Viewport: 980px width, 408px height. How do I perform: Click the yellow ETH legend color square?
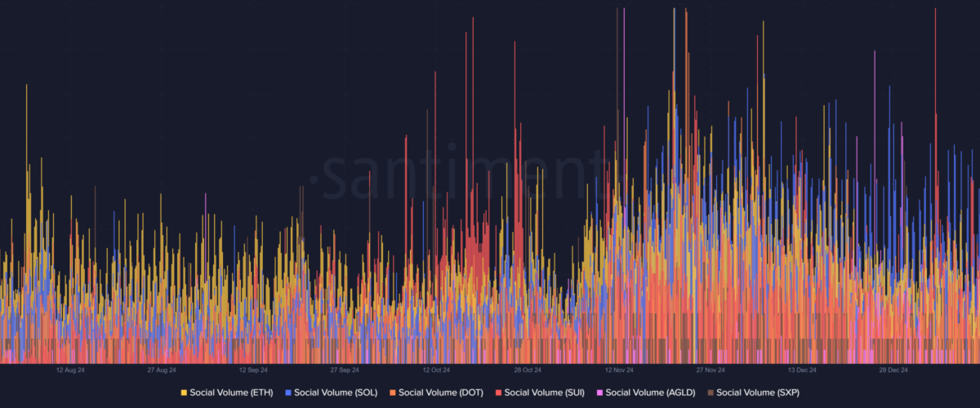pyautogui.click(x=184, y=392)
